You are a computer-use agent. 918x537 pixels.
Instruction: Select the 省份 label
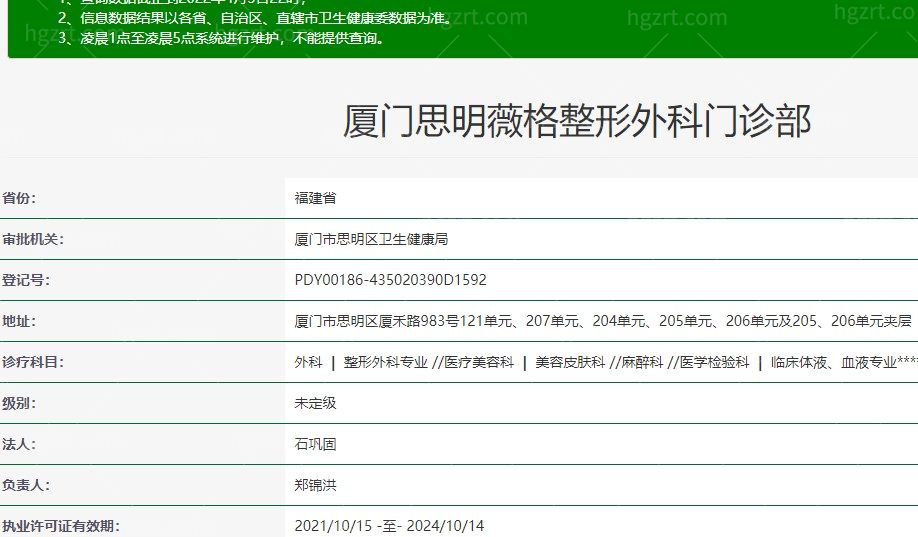[19, 198]
